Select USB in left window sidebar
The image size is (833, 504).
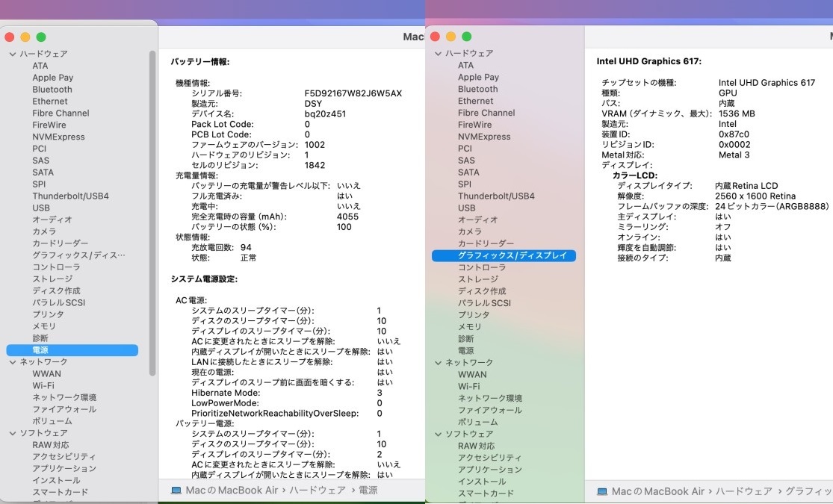click(x=41, y=208)
